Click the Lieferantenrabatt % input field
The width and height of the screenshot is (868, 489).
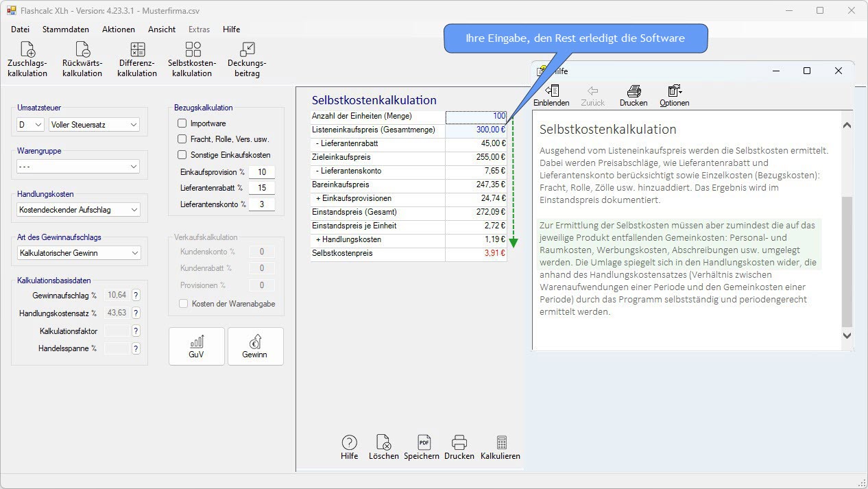(262, 188)
